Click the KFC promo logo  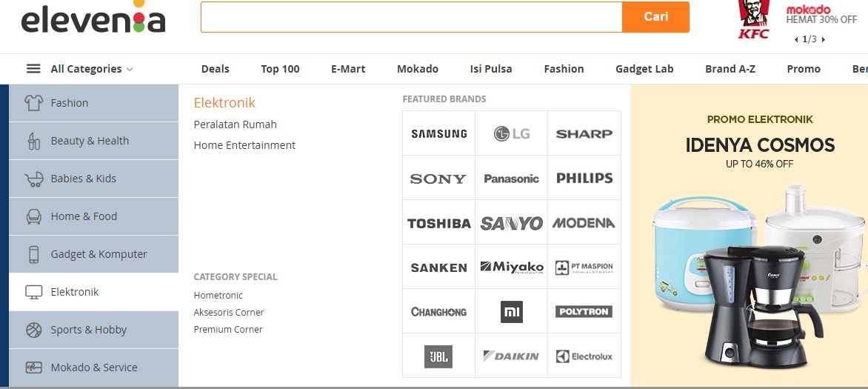(753, 19)
